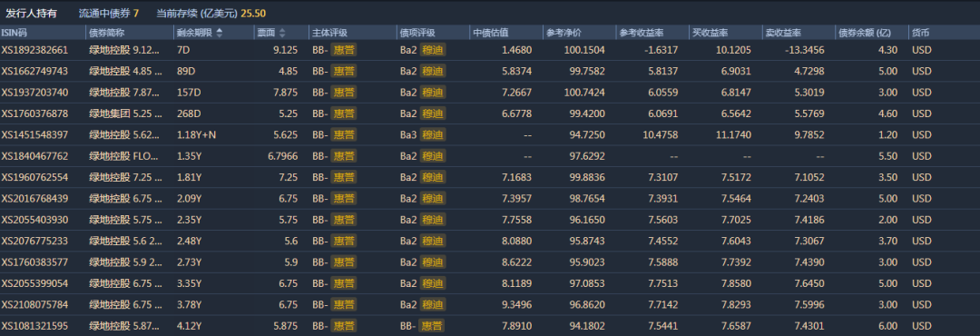Screen dimensions: 980x336
Task: Click 惠誉 badge in XS2108075784 row
Action: click(344, 305)
